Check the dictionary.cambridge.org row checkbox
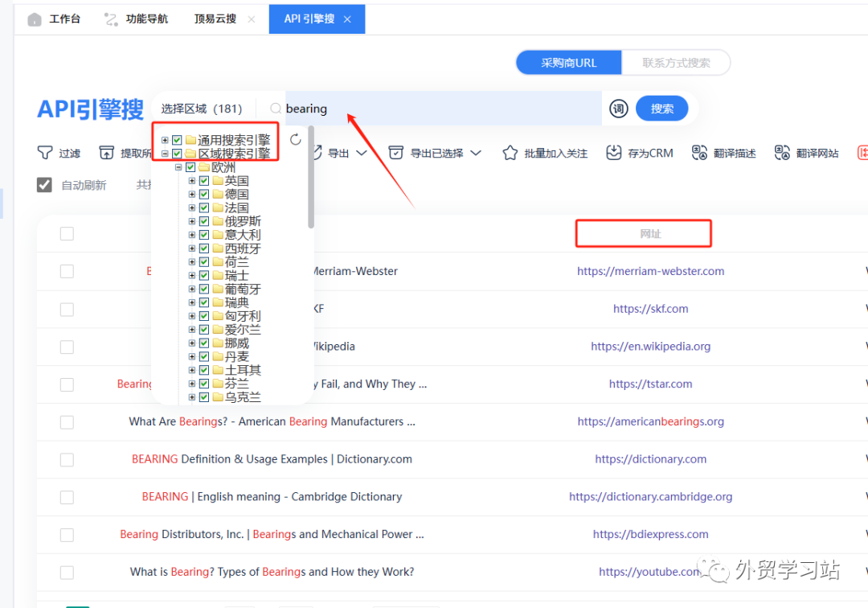868x608 pixels. [67, 497]
